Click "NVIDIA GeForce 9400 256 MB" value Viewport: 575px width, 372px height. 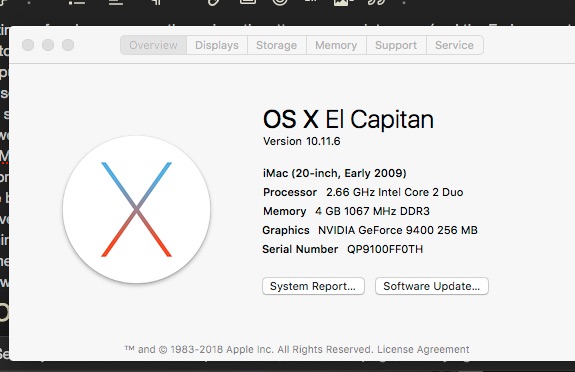(398, 230)
